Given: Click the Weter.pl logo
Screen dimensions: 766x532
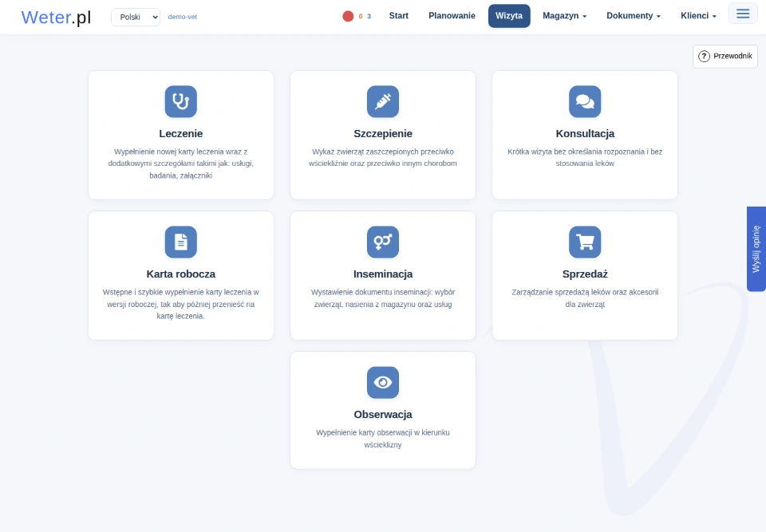Looking at the screenshot, I should 56,17.
